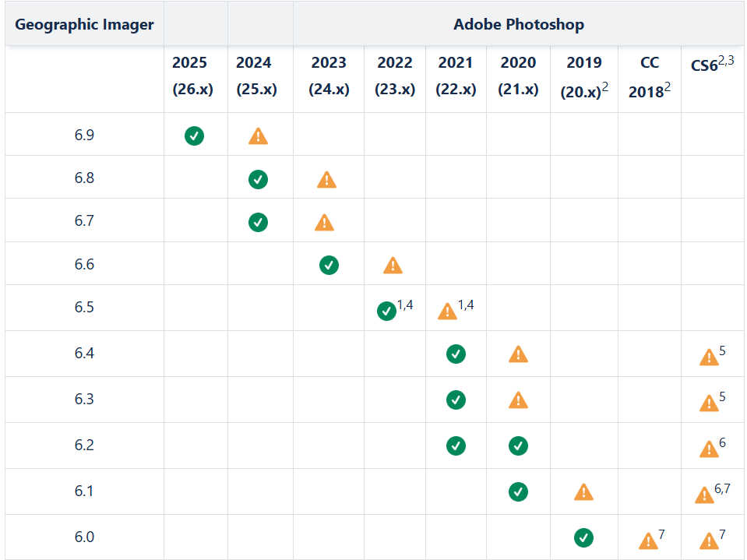Viewport: 747px width, 560px height.
Task: Click green checkmark for 6.2 under 2020
Action: pyautogui.click(x=518, y=446)
